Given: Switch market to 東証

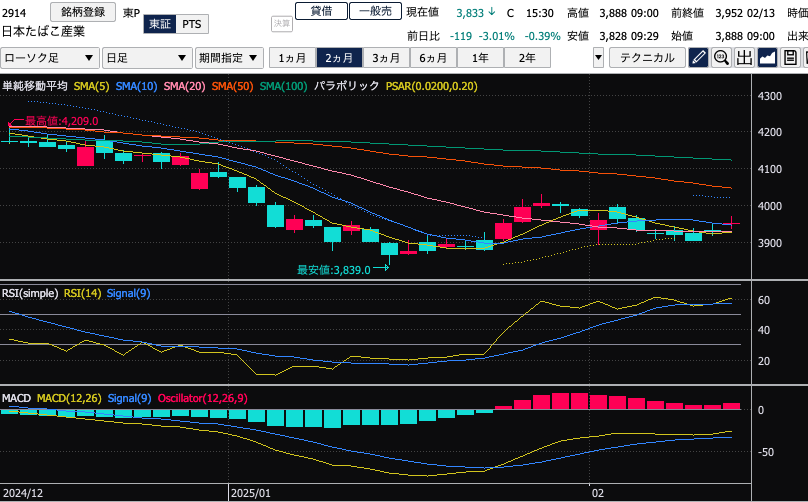Looking at the screenshot, I should coord(158,24).
